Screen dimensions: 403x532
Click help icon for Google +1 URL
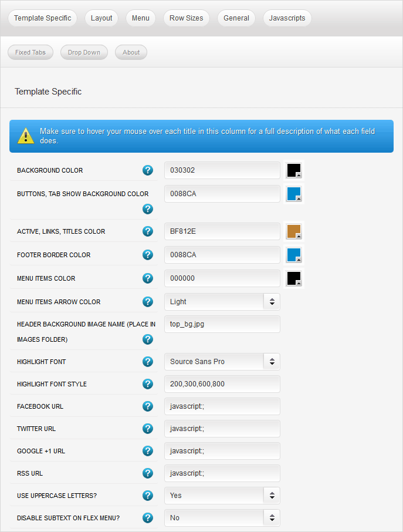point(148,451)
